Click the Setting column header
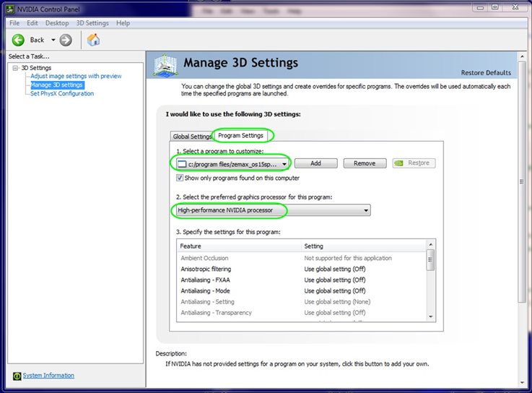This screenshot has height=393, width=532. pos(364,246)
